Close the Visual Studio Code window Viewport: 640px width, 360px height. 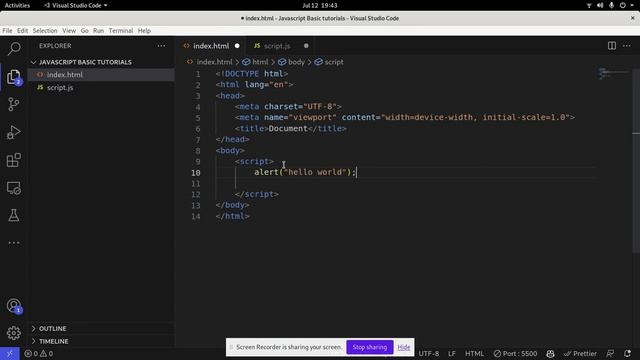coord(633,18)
